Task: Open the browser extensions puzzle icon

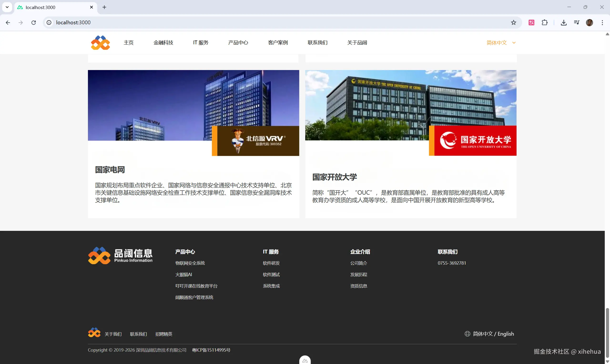Action: (x=544, y=23)
